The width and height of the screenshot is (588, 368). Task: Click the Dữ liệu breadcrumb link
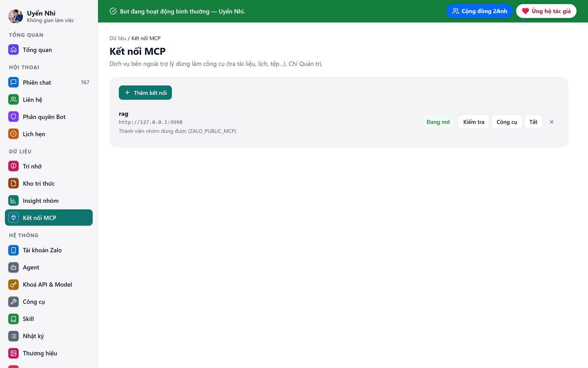(x=118, y=38)
